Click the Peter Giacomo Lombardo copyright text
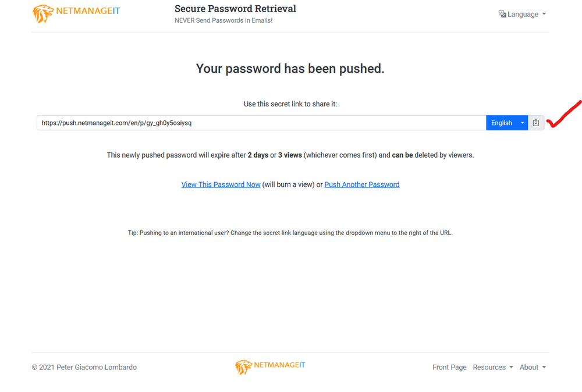Image resolution: width=582 pixels, height=392 pixels. coord(84,367)
